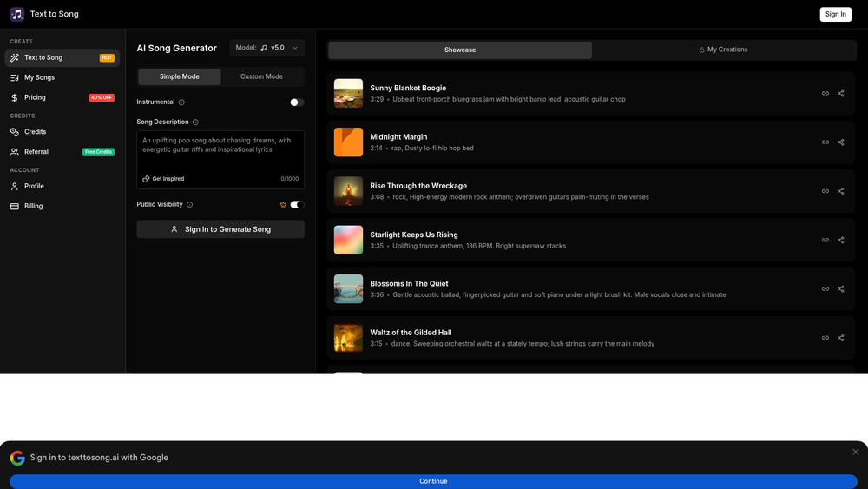Switch to Simple Mode tab
This screenshot has height=489, width=868.
pos(180,76)
